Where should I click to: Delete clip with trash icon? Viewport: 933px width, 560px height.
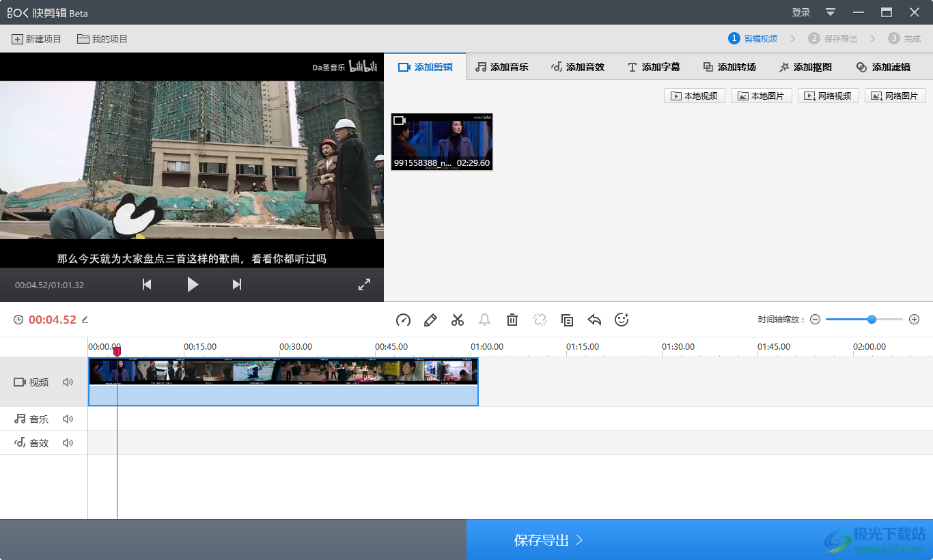click(512, 320)
